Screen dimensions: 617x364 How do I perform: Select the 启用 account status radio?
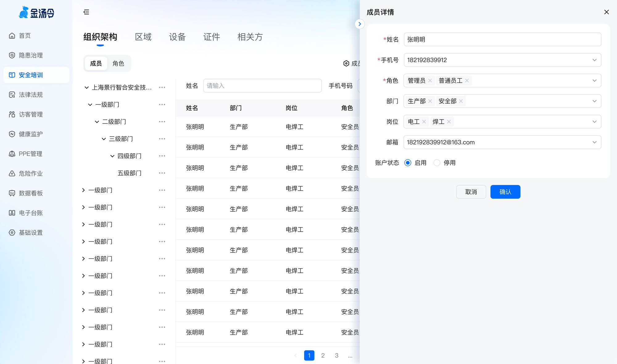408,163
